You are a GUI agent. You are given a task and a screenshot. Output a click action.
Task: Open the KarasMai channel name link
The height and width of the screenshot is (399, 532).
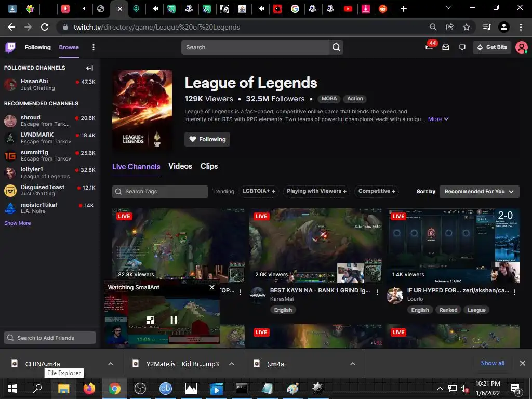(282, 299)
